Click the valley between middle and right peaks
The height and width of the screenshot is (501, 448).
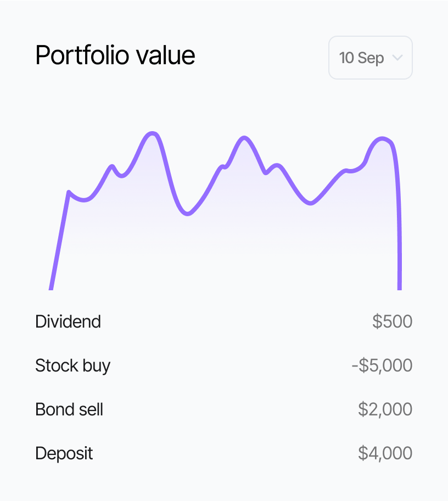(310, 203)
